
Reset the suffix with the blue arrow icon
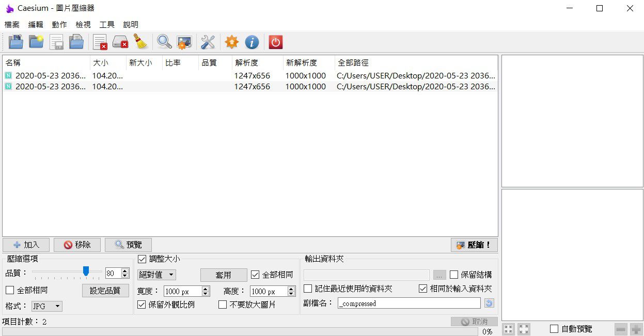[489, 303]
